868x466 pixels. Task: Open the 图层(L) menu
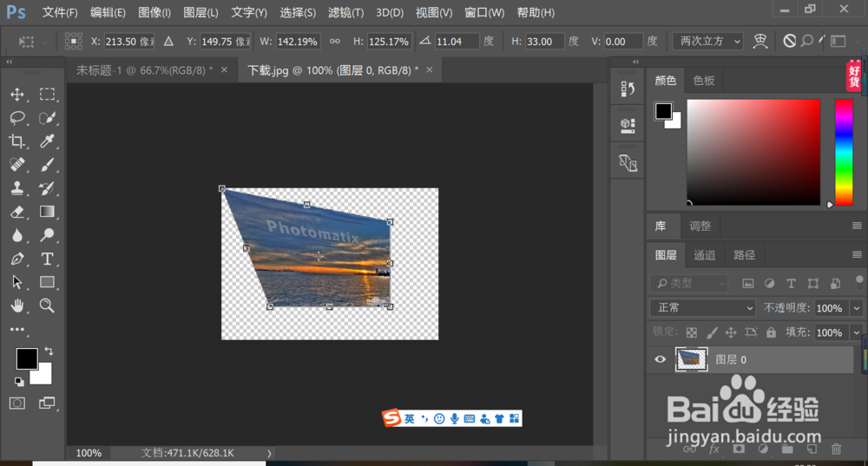(x=201, y=13)
